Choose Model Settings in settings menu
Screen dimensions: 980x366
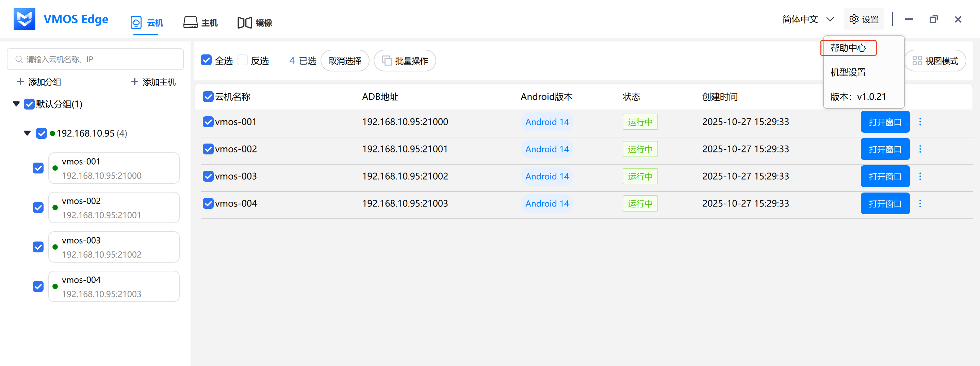click(848, 72)
